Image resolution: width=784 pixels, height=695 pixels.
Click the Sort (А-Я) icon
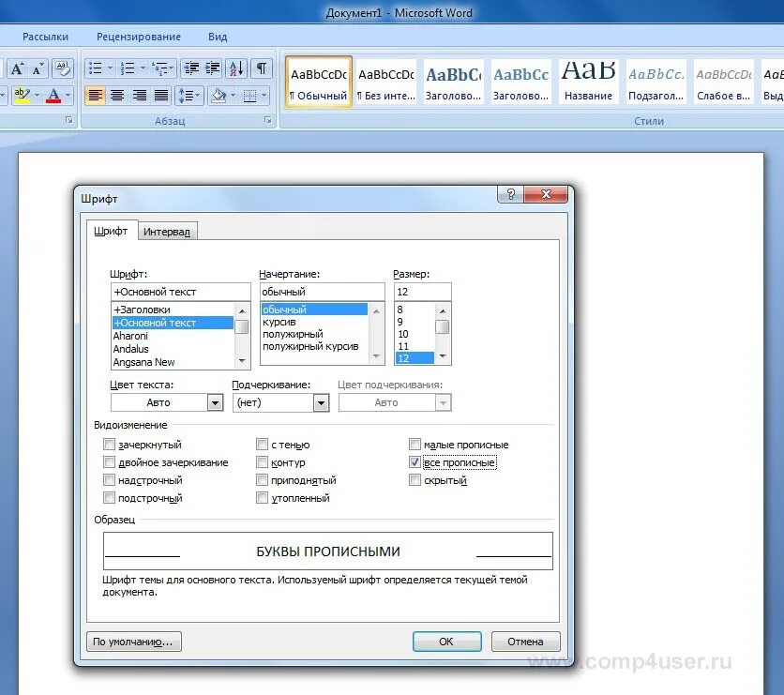(236, 68)
